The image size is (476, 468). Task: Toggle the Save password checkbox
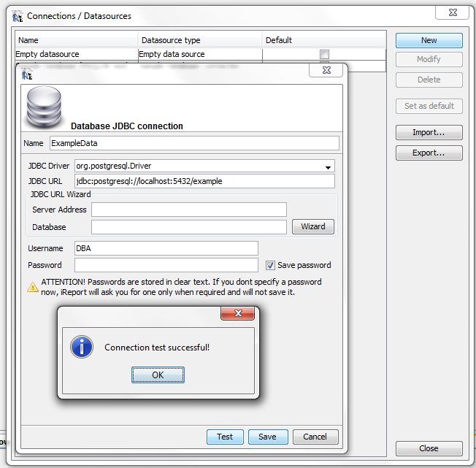(270, 265)
